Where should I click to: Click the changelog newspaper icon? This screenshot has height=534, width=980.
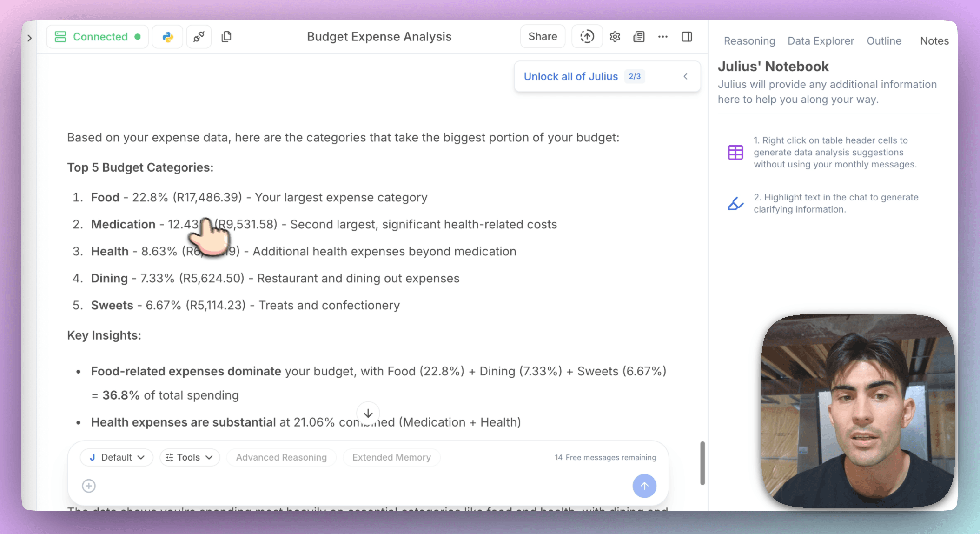pos(639,36)
